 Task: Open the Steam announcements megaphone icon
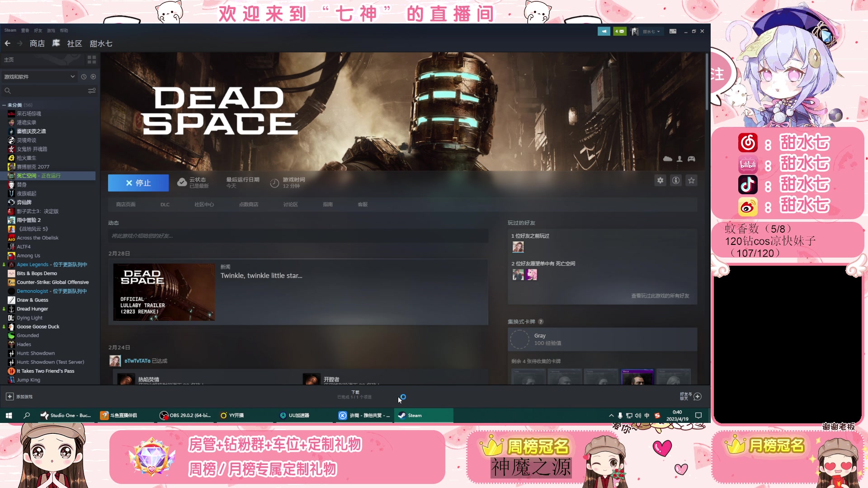tap(604, 31)
